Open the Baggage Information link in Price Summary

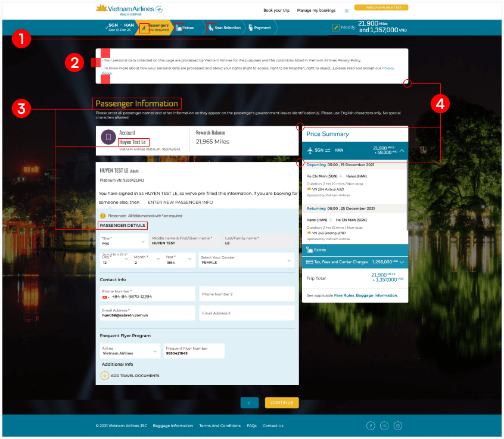(377, 295)
